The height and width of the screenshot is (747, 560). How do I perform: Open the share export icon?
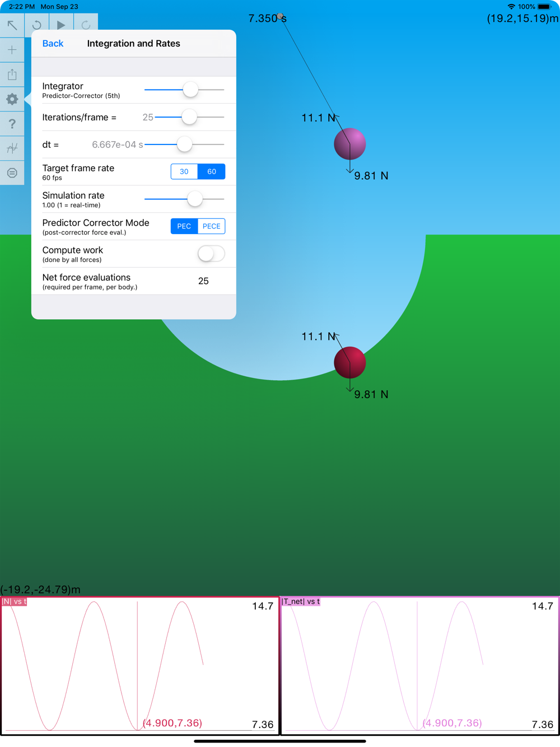(x=12, y=74)
